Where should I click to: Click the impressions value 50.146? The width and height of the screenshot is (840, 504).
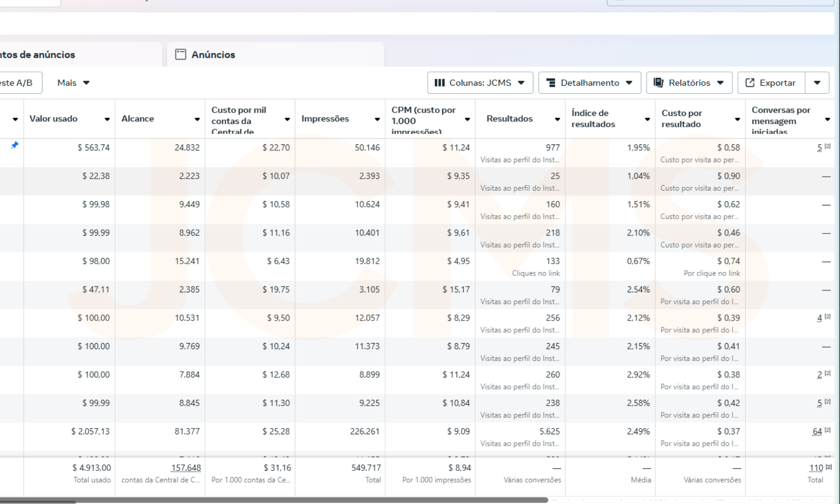[x=367, y=147]
